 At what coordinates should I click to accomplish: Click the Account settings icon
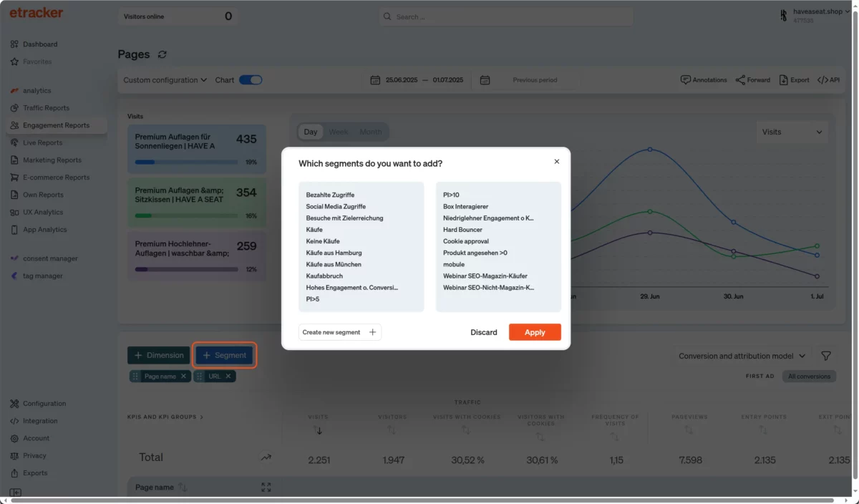coord(15,438)
